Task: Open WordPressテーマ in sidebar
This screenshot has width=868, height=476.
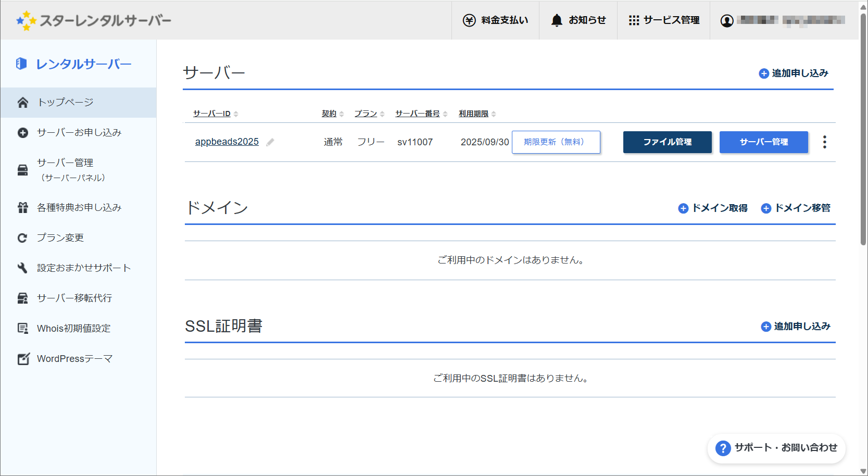Action: click(x=78, y=359)
